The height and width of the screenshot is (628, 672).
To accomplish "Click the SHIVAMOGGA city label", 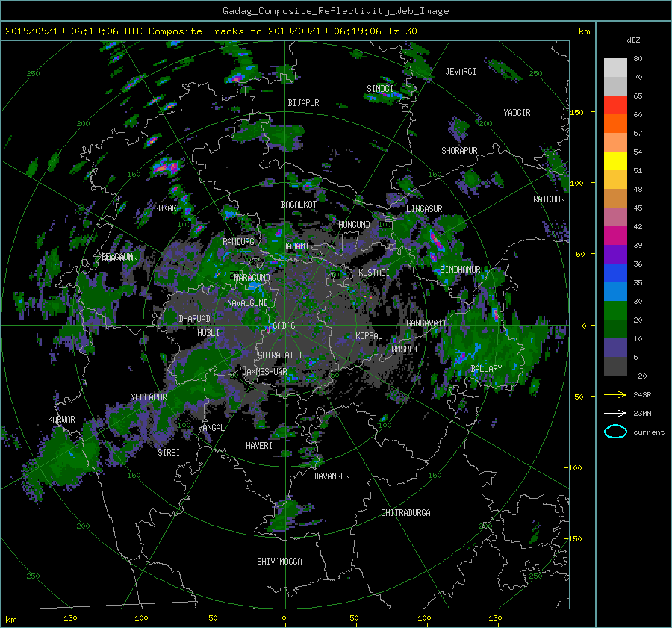I will point(279,562).
